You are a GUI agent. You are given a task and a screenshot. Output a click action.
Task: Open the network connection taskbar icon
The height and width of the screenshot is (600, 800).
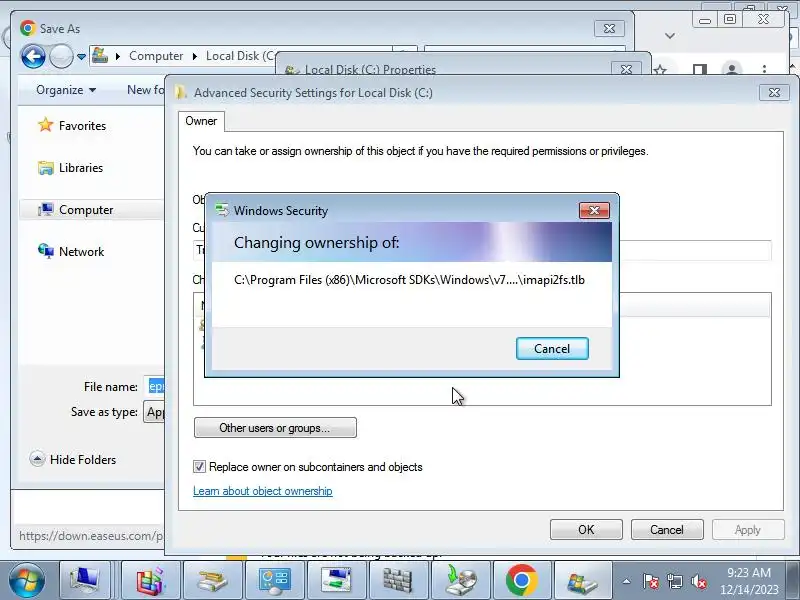[x=336, y=580]
